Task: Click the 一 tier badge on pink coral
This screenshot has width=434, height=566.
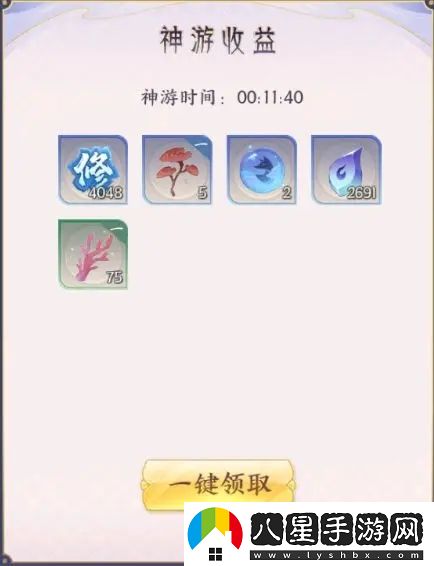Action: point(118,228)
